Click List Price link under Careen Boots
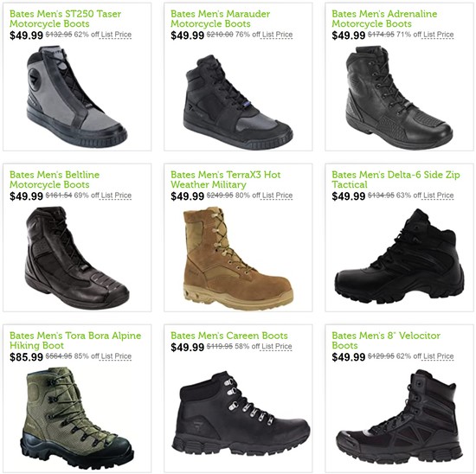The width and height of the screenshot is (476, 474). 277,347
